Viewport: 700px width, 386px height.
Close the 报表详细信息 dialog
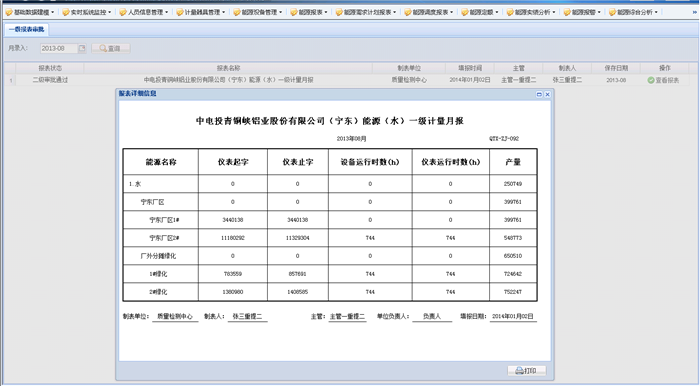pos(547,94)
